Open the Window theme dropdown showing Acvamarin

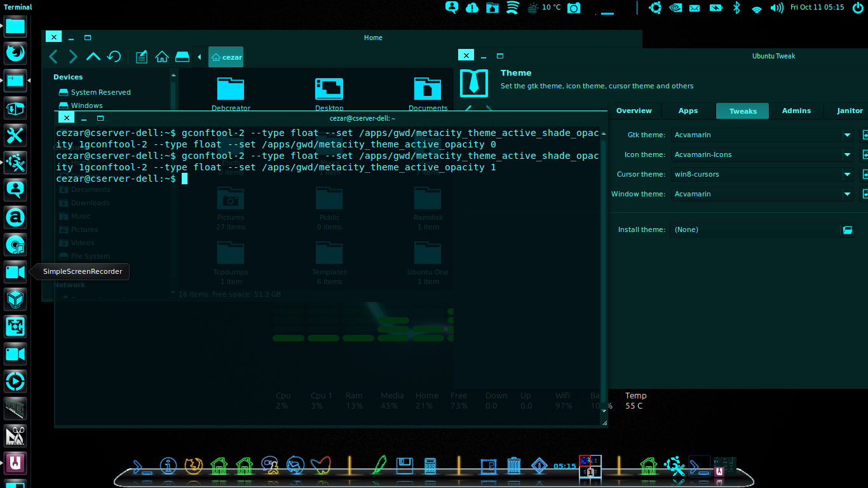coord(762,194)
